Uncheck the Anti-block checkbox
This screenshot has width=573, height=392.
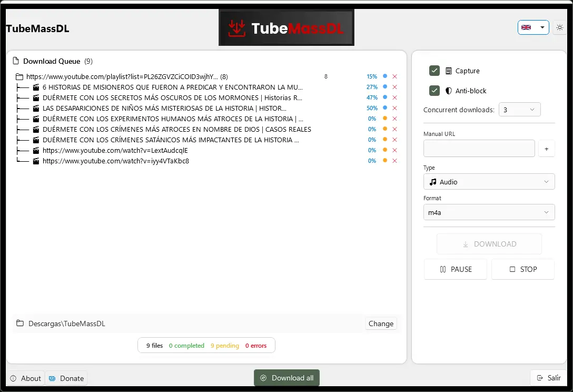(434, 91)
